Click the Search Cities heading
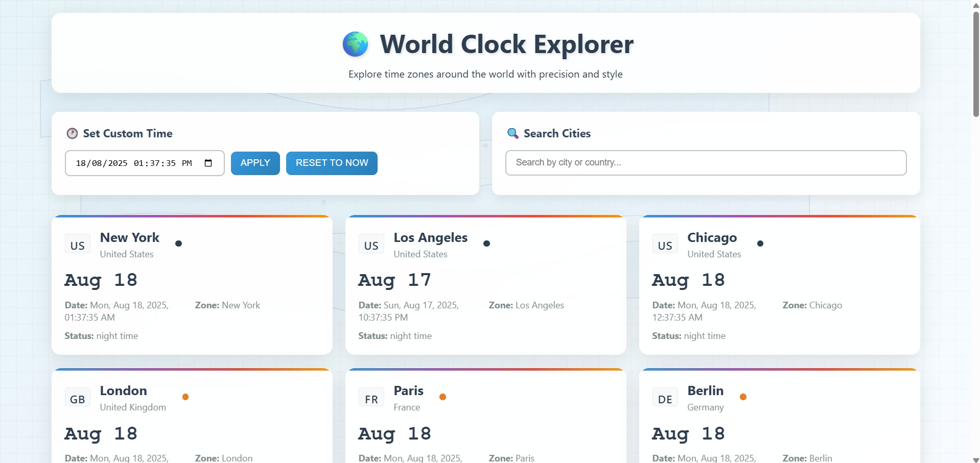Viewport: 980px width, 463px height. coord(557,133)
